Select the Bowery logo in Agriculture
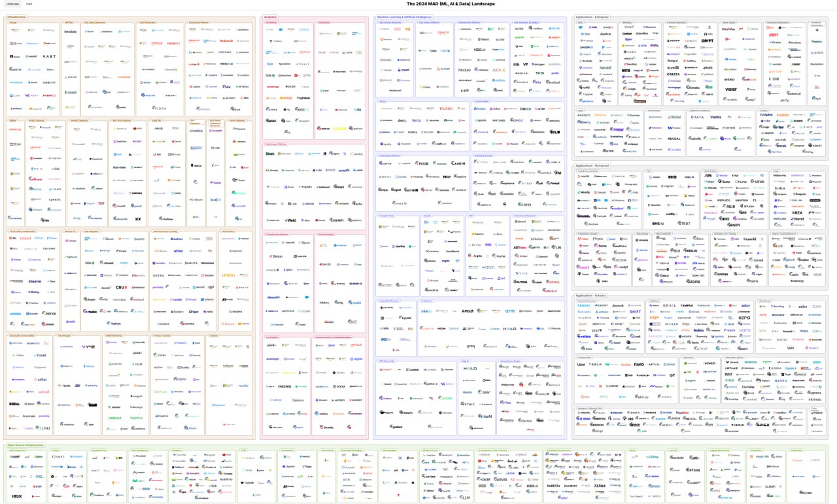Viewport: 837px width, 504px height. [711, 363]
